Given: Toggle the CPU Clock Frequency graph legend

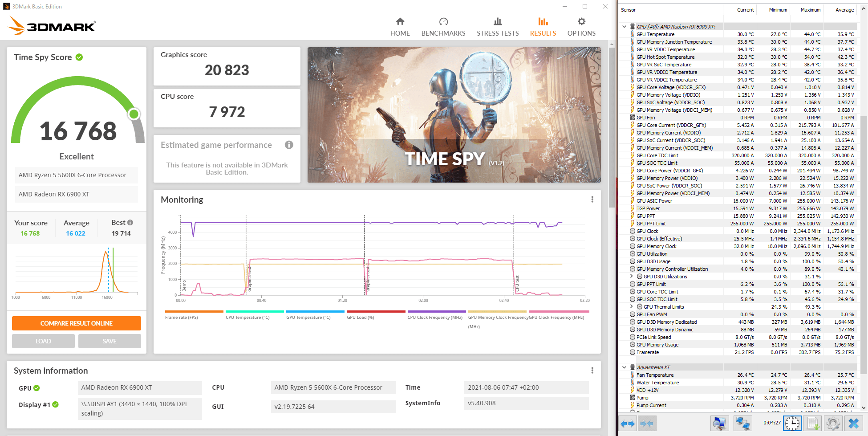Looking at the screenshot, I should 436,315.
